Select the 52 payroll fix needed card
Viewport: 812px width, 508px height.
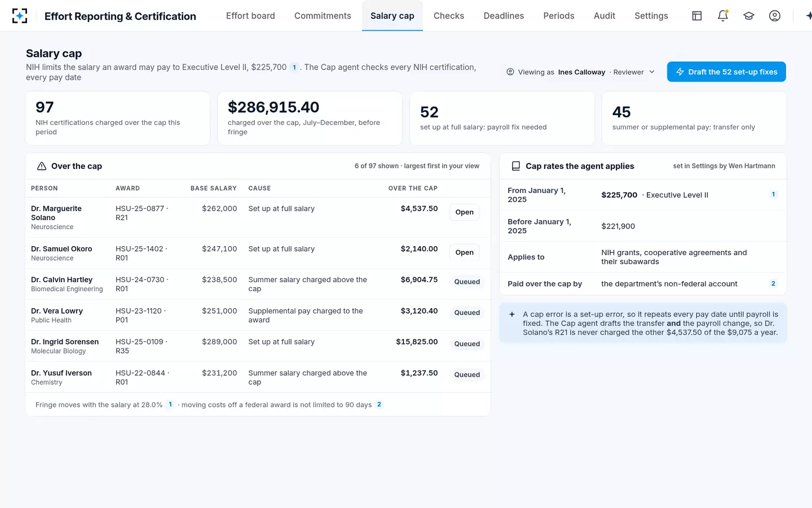pyautogui.click(x=502, y=119)
